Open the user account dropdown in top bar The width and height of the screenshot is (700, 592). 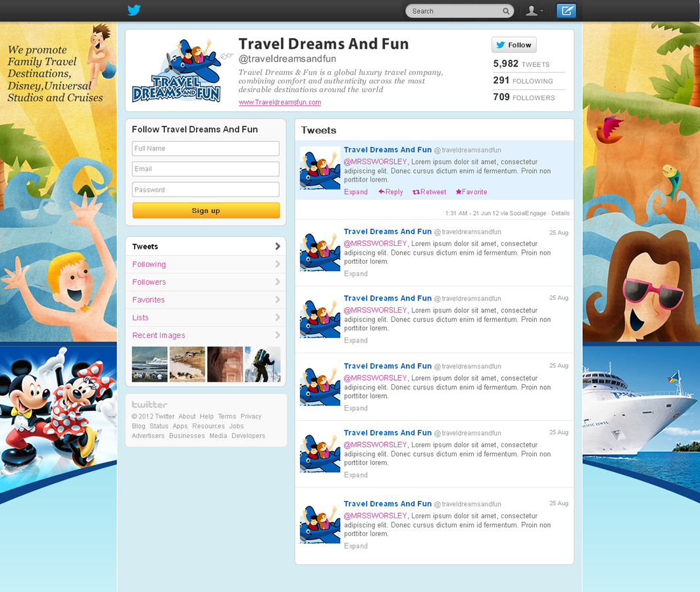[534, 11]
